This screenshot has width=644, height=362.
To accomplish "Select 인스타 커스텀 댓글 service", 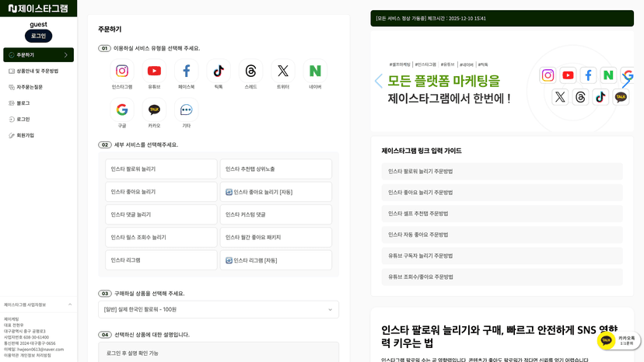I will [276, 214].
